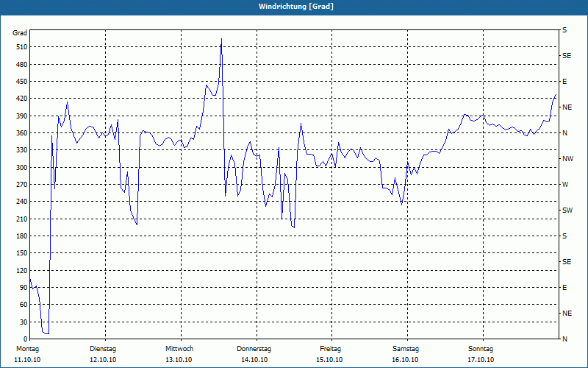Click the 'Dienstag' day label
The height and width of the screenshot is (368, 588).
103,349
